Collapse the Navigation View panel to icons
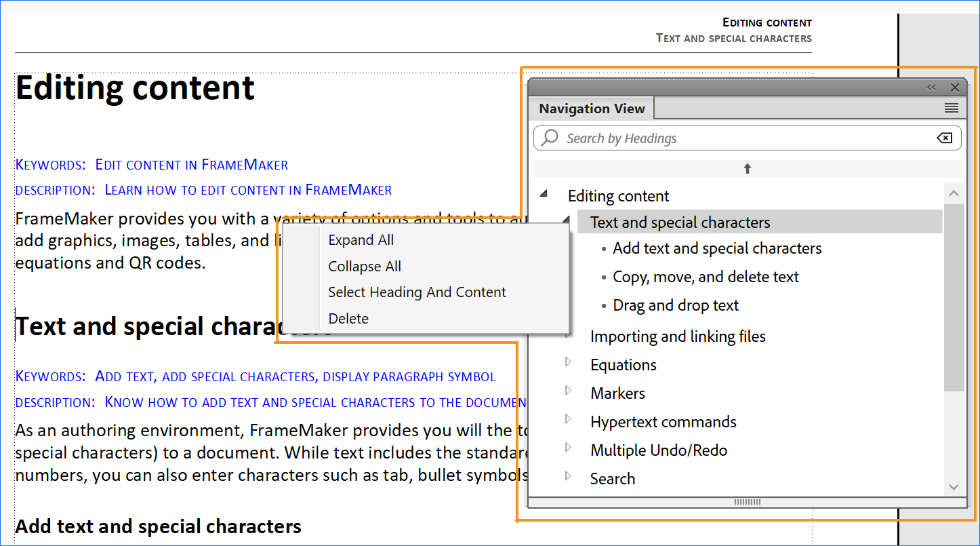The height and width of the screenshot is (546, 980). coord(931,87)
